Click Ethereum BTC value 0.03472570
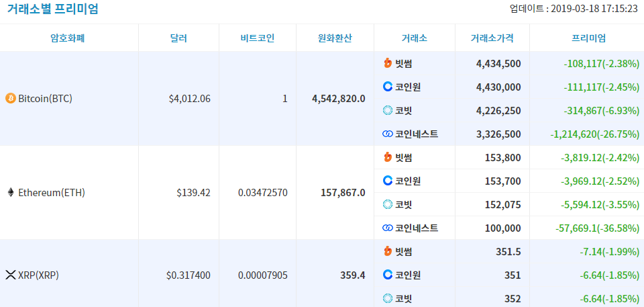Screen dimensions: 644x307 coord(263,193)
